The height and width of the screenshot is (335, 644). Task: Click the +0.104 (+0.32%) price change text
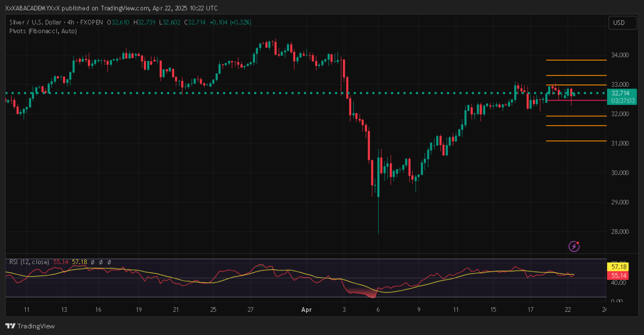230,22
